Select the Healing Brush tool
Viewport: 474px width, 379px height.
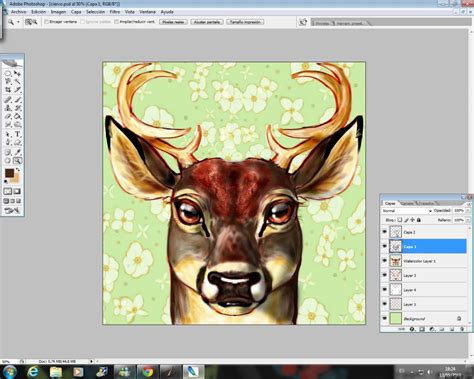(x=8, y=100)
